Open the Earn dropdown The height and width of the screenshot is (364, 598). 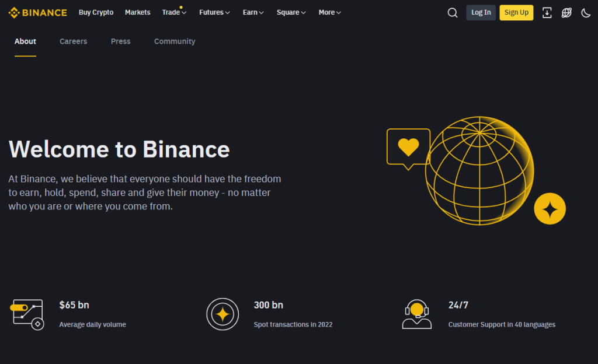pyautogui.click(x=252, y=12)
